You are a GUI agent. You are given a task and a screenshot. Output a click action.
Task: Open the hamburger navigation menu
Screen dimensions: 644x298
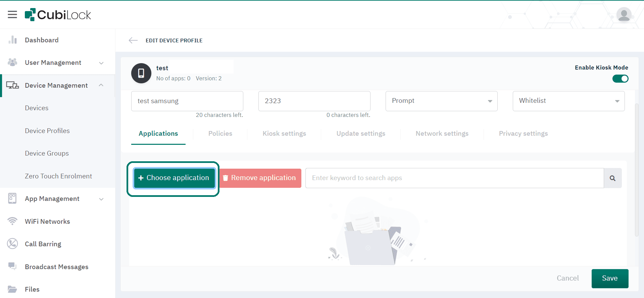12,14
